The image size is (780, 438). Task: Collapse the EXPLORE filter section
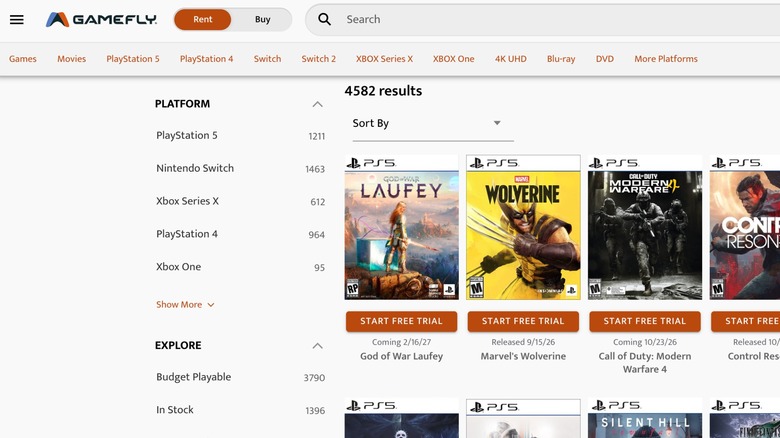click(x=317, y=345)
